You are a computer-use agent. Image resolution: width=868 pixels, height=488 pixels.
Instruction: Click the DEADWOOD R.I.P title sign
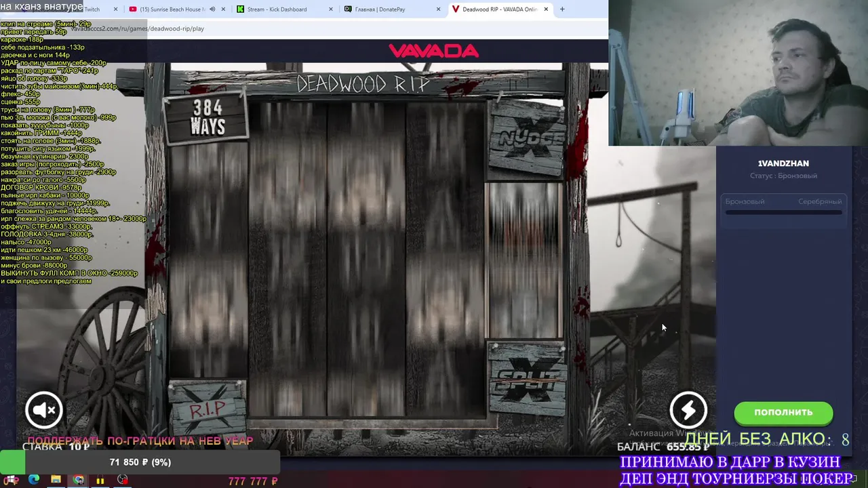pyautogui.click(x=363, y=83)
